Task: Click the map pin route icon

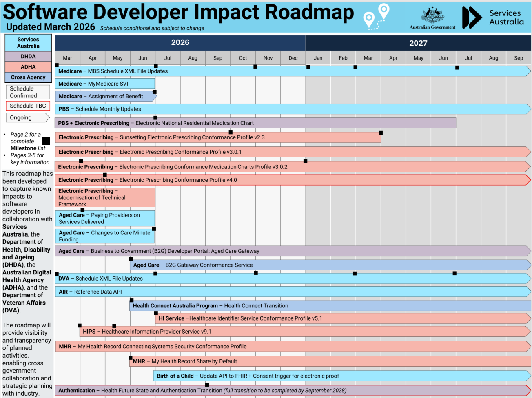Action: pos(376,16)
